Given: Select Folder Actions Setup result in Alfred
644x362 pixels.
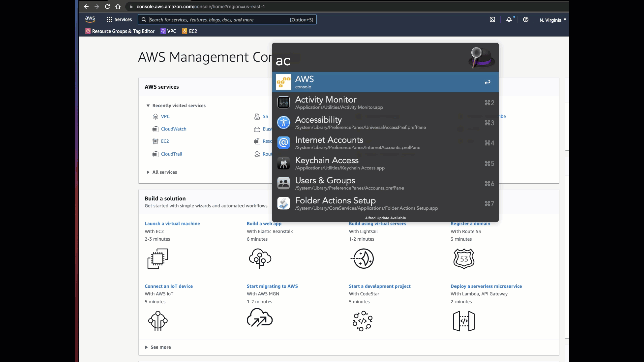Looking at the screenshot, I should point(385,203).
